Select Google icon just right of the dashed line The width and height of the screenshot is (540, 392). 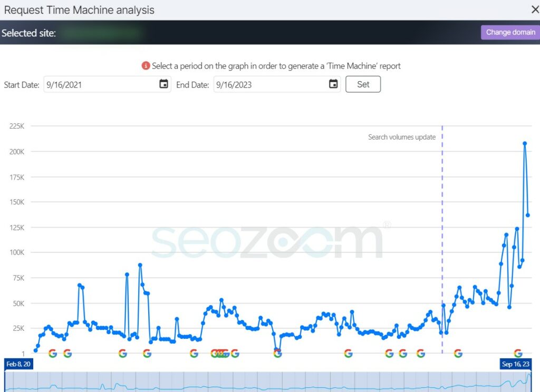click(x=458, y=354)
